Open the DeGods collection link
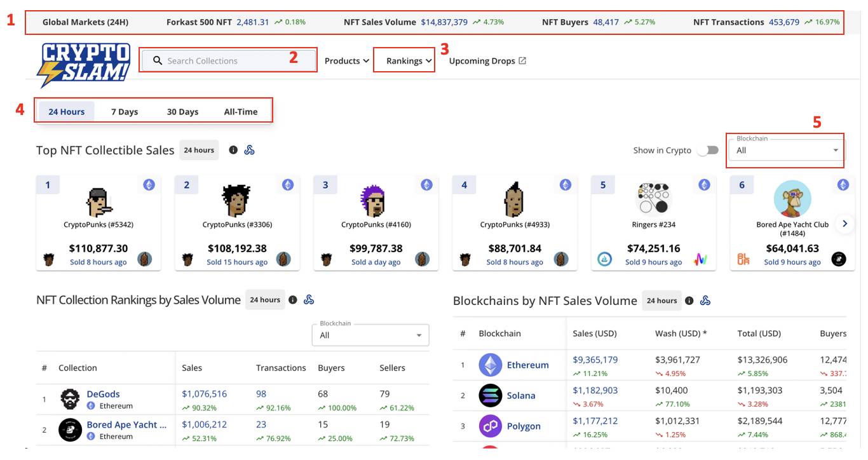The image size is (868, 460). [x=104, y=394]
